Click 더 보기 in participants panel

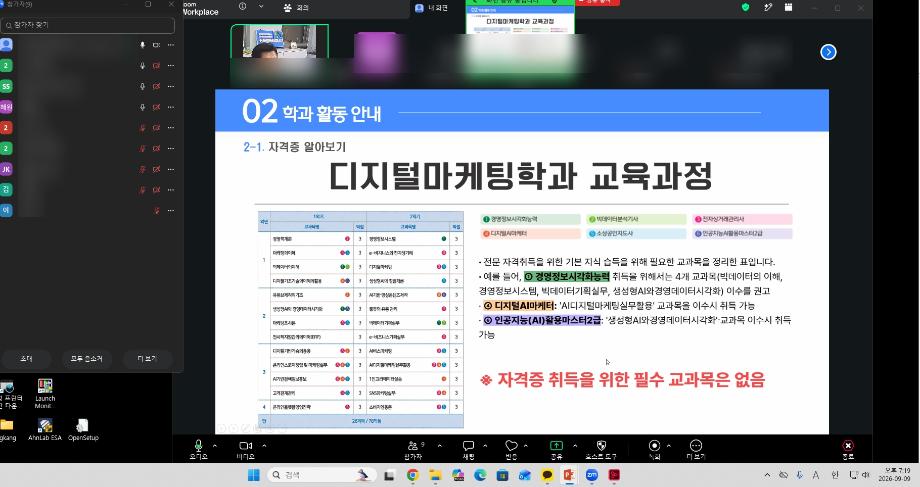(147, 359)
